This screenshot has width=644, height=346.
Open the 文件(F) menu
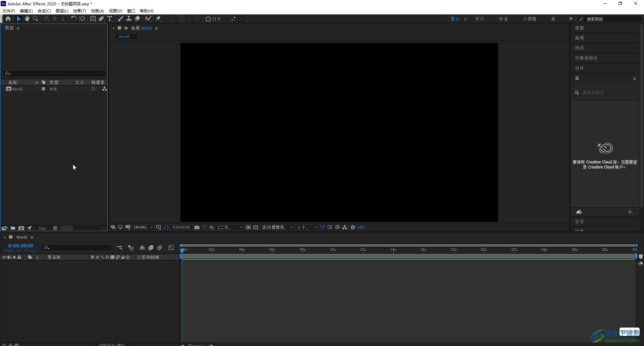click(9, 11)
